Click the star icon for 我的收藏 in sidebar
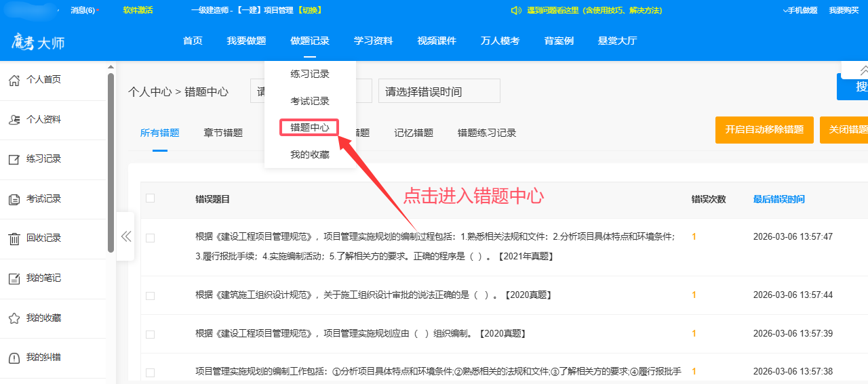868x384 pixels. [x=14, y=318]
